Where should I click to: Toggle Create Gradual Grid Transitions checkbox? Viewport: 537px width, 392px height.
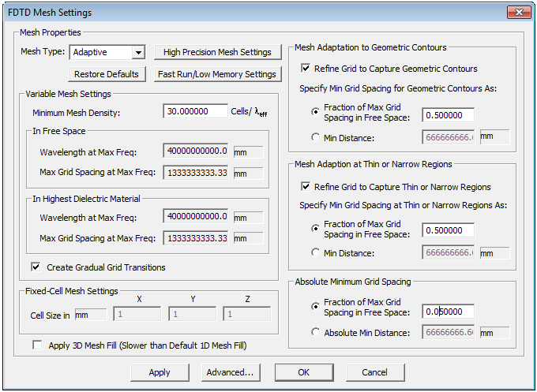[36, 267]
